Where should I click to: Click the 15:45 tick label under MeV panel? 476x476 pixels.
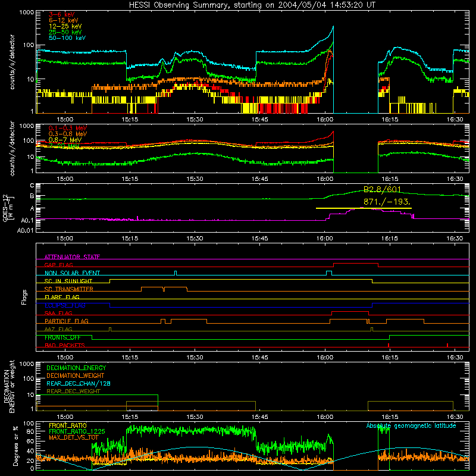tap(259, 179)
